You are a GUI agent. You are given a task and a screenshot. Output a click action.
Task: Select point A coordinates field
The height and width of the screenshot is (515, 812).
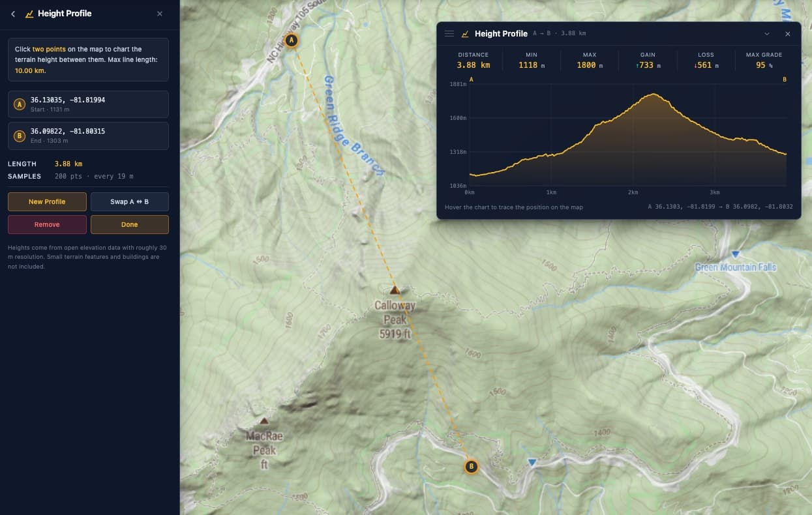88,104
